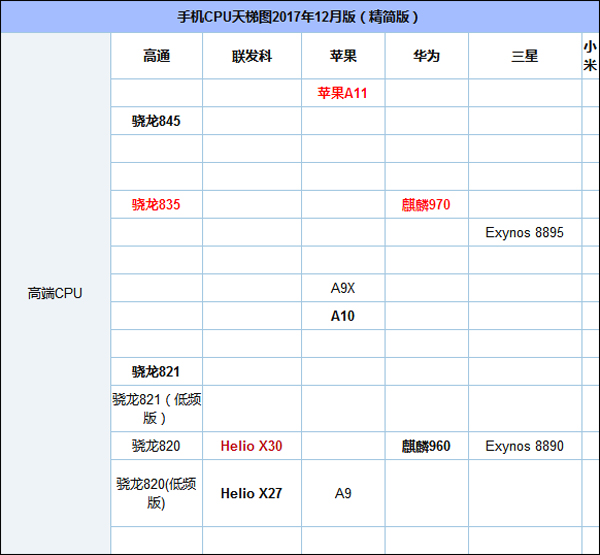Click the A9 cell
This screenshot has height=555, width=600.
coord(343,493)
